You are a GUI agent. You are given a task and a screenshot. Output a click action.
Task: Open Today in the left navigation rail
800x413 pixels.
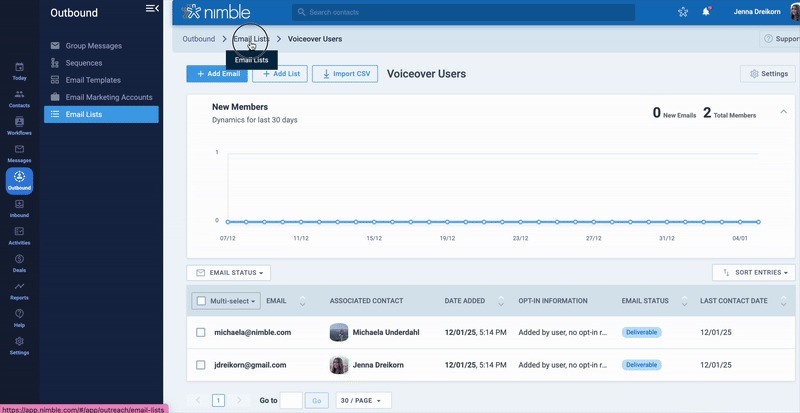click(19, 68)
